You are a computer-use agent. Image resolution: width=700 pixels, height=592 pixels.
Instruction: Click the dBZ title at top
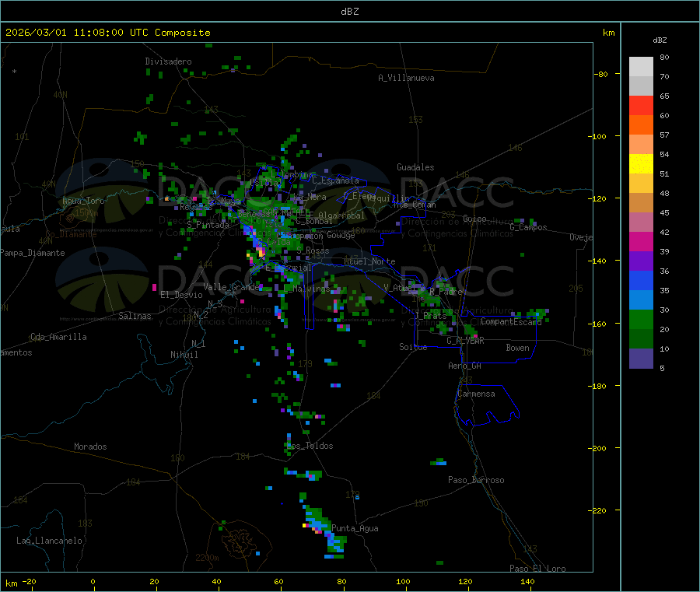(349, 12)
